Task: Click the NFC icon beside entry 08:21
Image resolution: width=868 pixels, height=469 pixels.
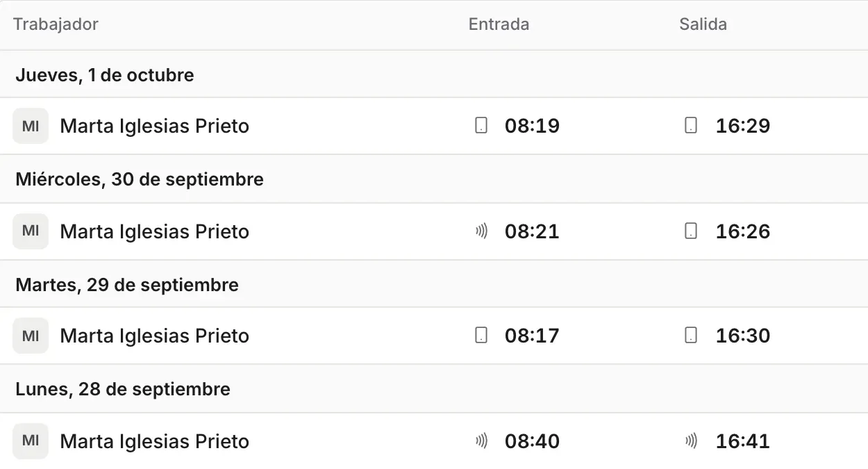Action: pyautogui.click(x=481, y=231)
